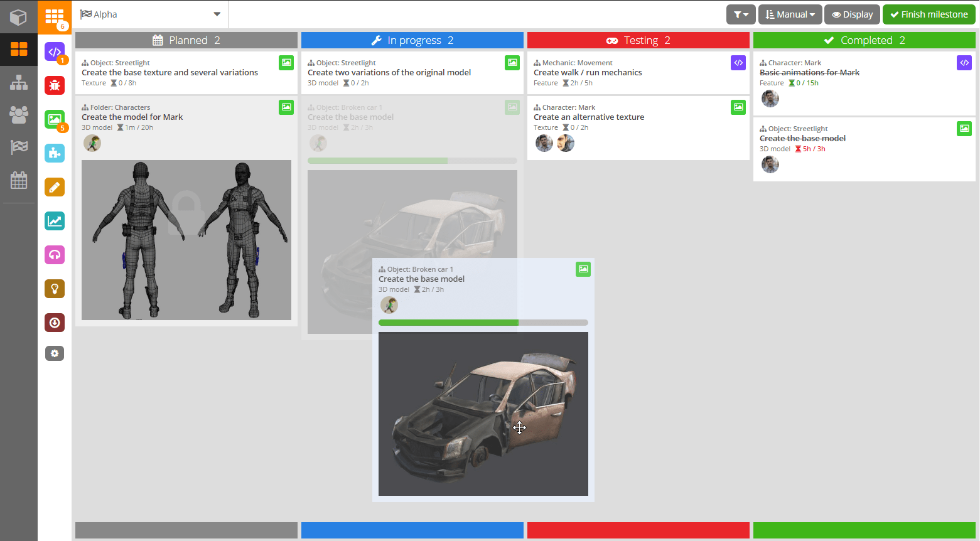The height and width of the screenshot is (541, 980).
Task: Click the gray settings gear category icon
Action: tap(55, 353)
